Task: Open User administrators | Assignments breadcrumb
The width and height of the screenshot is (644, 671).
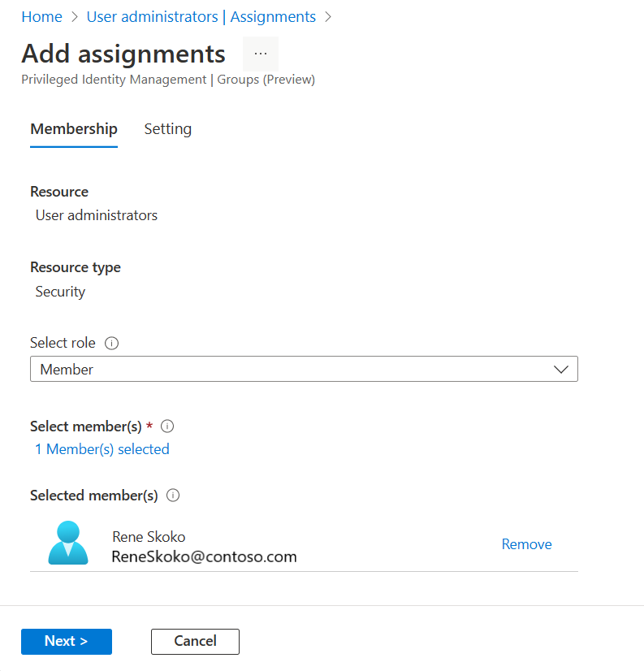Action: pyautogui.click(x=201, y=17)
